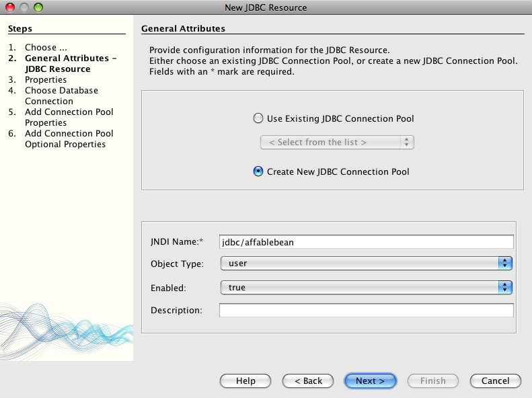Proceed by clicking 'Next >'
The height and width of the screenshot is (398, 532).
[x=370, y=381]
